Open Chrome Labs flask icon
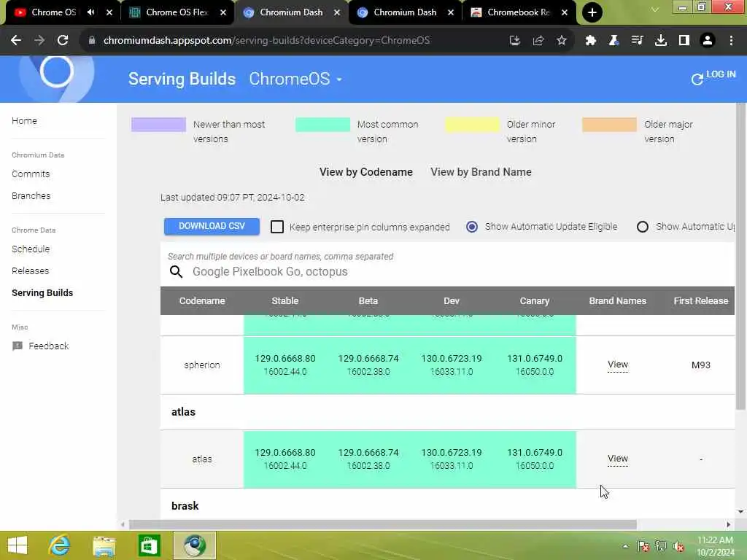 (614, 41)
